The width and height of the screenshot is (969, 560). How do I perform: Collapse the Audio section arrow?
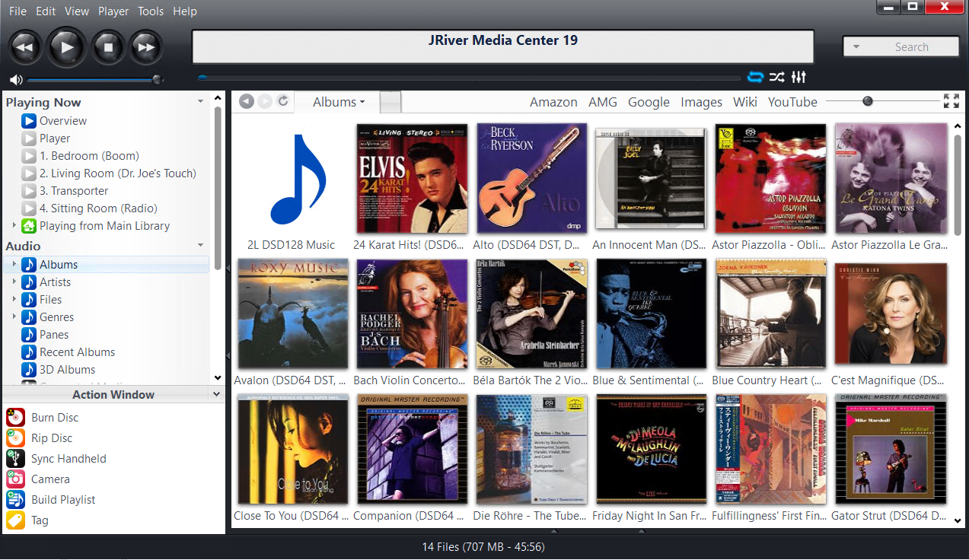click(201, 245)
